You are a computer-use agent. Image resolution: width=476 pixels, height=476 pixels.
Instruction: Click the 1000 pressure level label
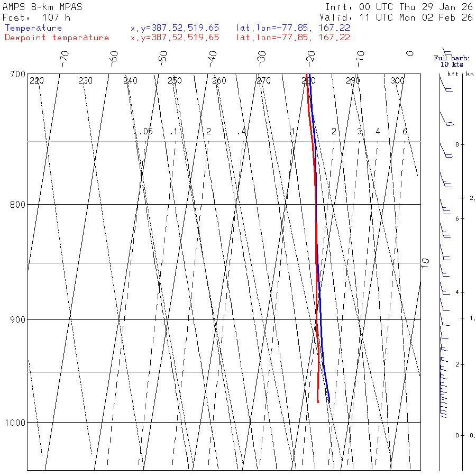[15, 423]
